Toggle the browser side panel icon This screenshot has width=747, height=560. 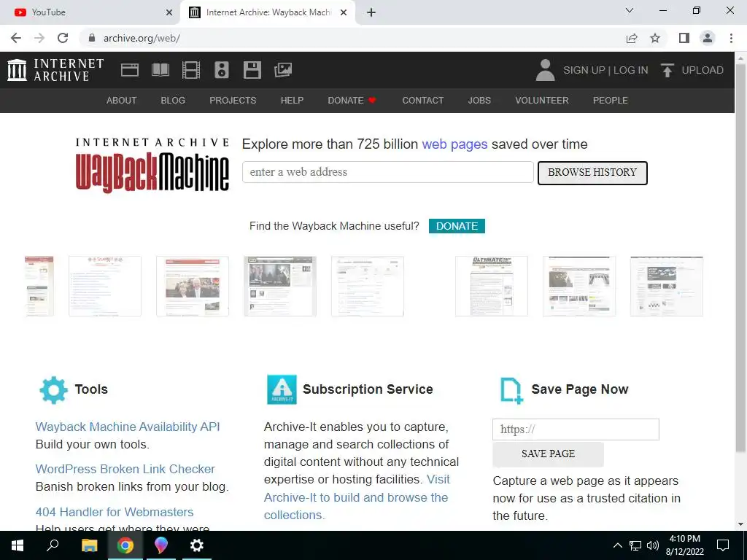tap(684, 38)
